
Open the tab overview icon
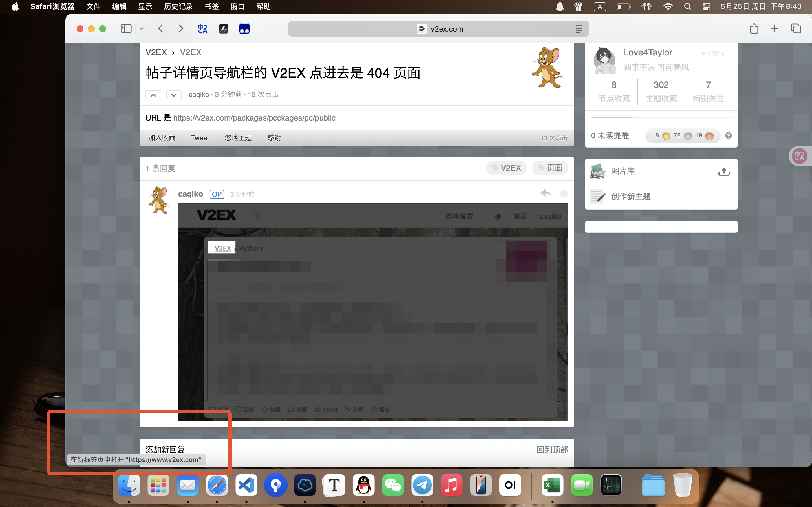click(x=796, y=28)
